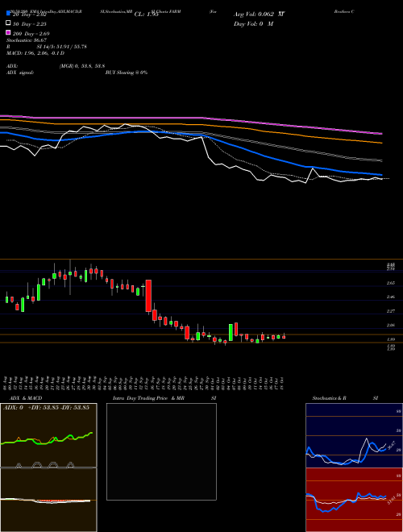
Task: Click the 2.08 price axis label
Action: tap(390, 325)
